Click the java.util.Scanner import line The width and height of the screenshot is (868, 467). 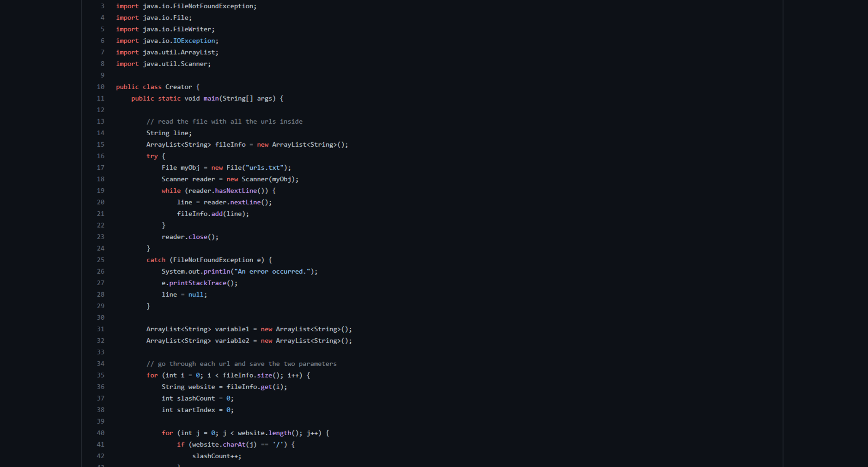point(164,64)
